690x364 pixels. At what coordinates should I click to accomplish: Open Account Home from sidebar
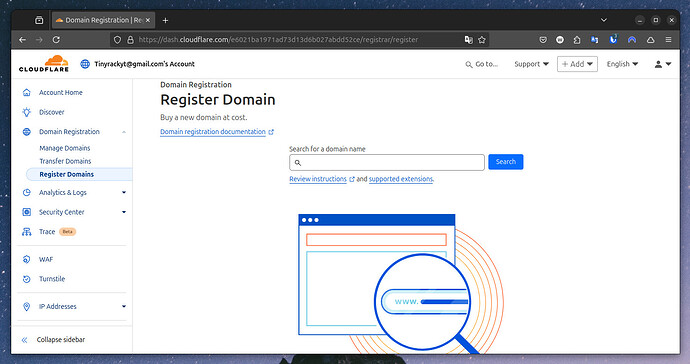click(x=61, y=92)
